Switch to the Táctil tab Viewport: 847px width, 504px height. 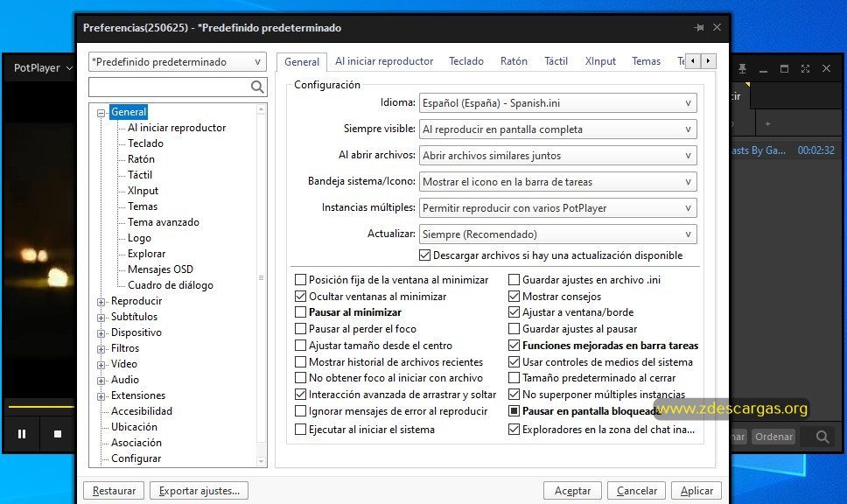[556, 61]
